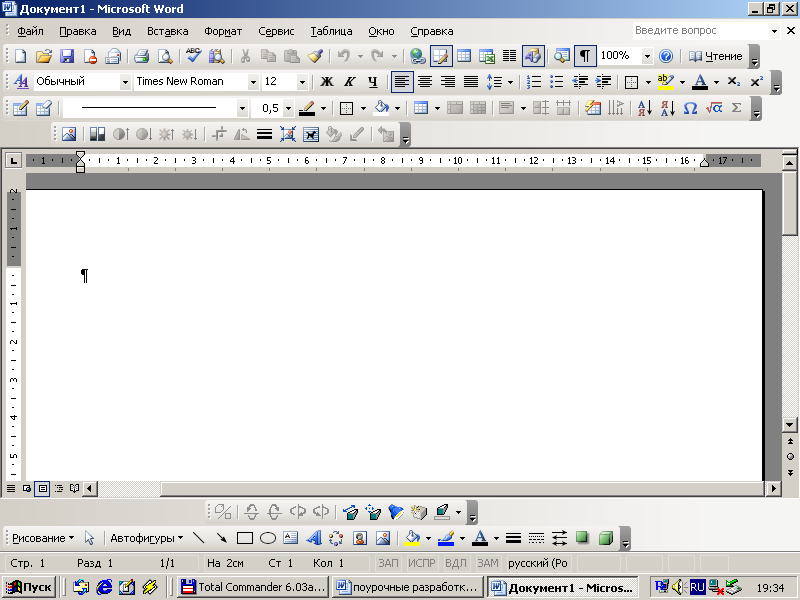Cut selection with the scissors icon
Viewport: 800px width, 600px height.
pyautogui.click(x=245, y=56)
